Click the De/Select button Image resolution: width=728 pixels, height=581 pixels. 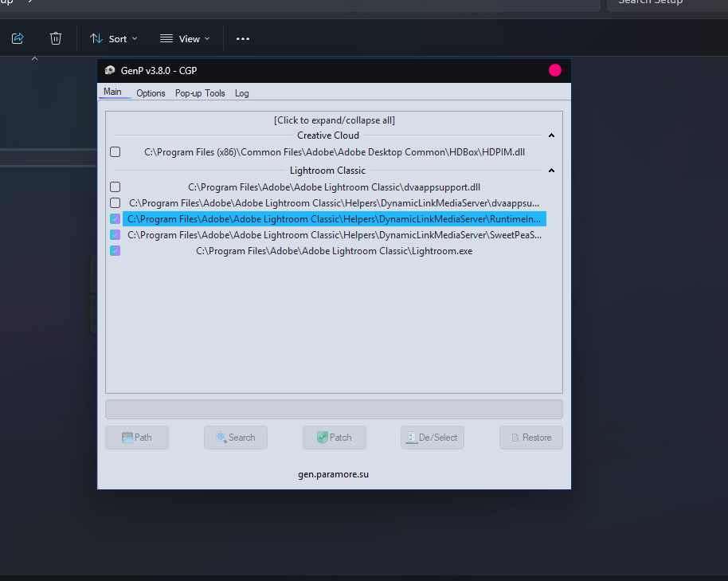432,438
